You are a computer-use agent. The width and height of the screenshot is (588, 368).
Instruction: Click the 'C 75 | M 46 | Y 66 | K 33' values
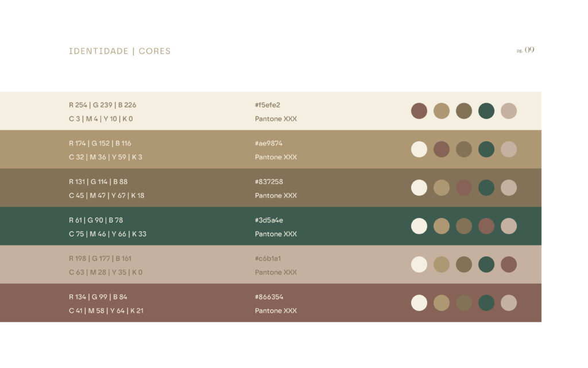pyautogui.click(x=107, y=234)
